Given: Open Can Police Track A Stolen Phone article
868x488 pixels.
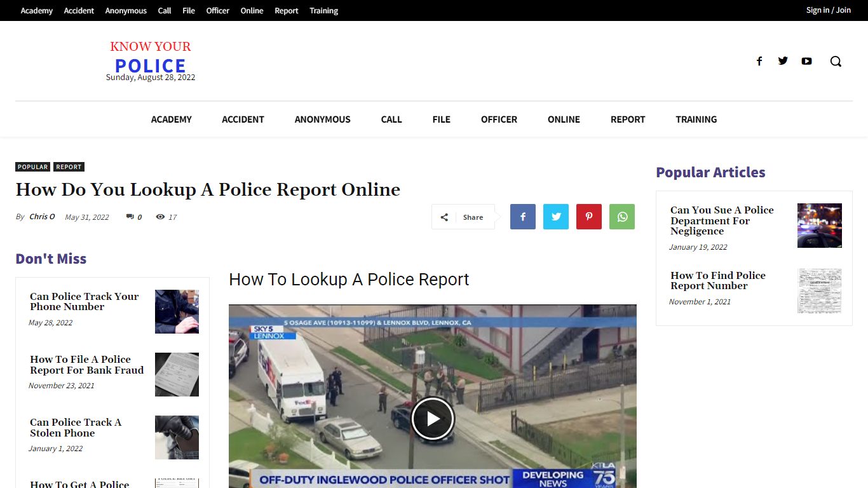Looking at the screenshot, I should click(76, 428).
